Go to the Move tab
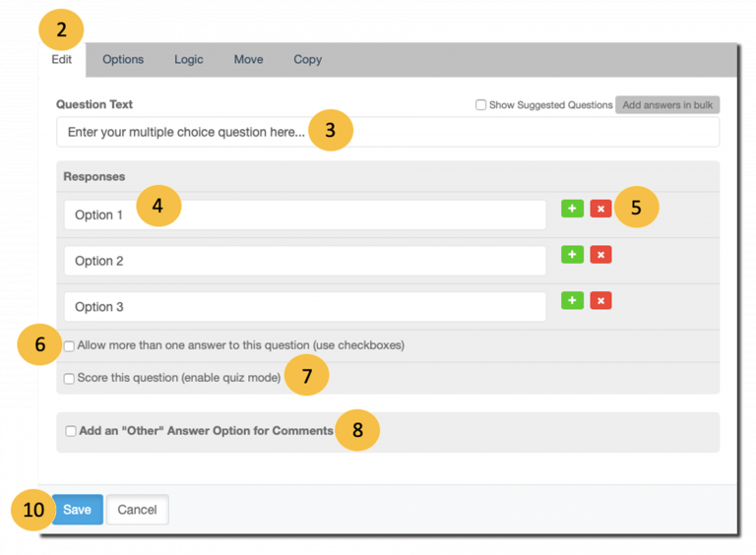This screenshot has width=756, height=555. pyautogui.click(x=248, y=59)
